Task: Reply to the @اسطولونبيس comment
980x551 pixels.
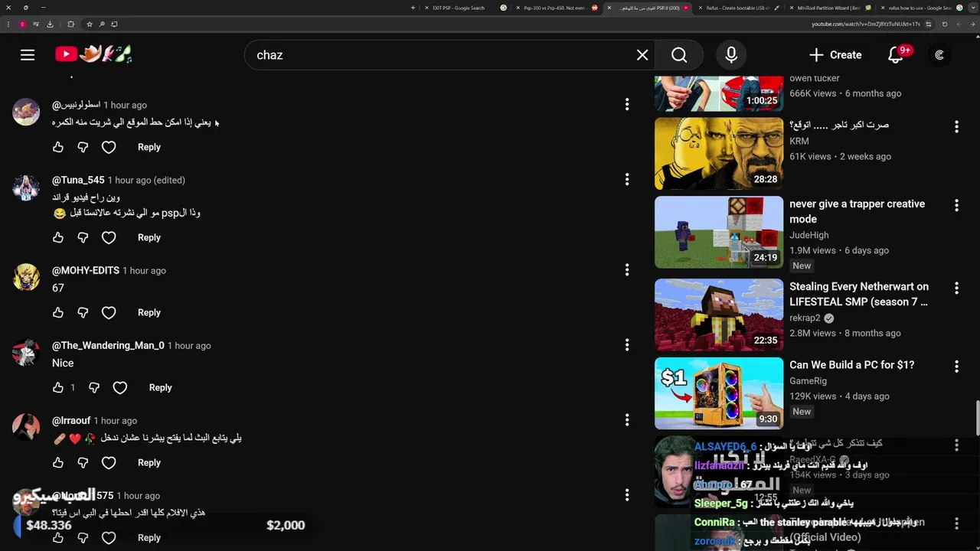Action: [x=149, y=147]
